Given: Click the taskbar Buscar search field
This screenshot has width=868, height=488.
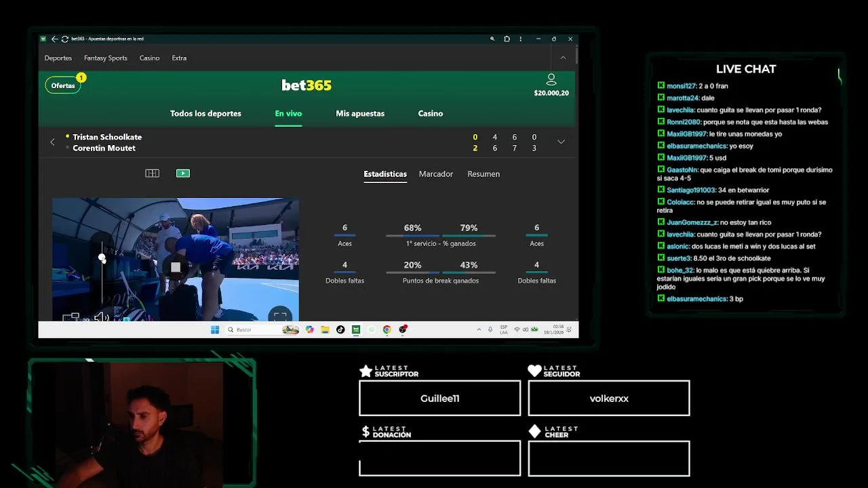Looking at the screenshot, I should point(262,329).
